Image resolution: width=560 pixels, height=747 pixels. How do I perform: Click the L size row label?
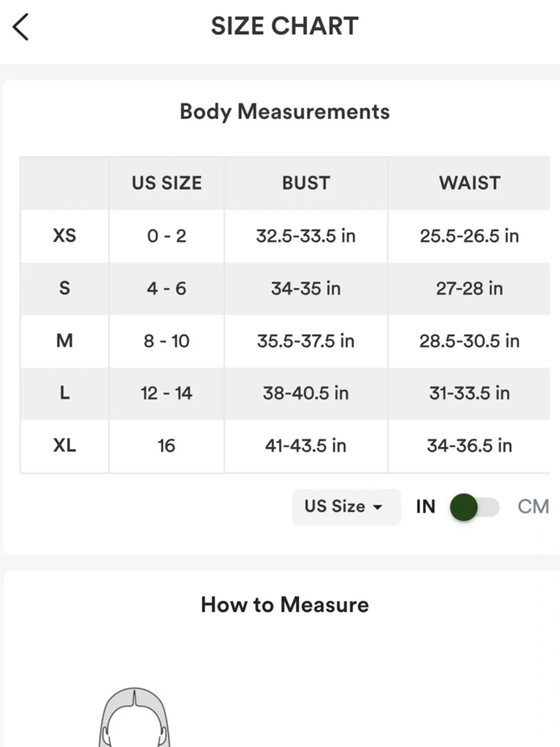[64, 393]
